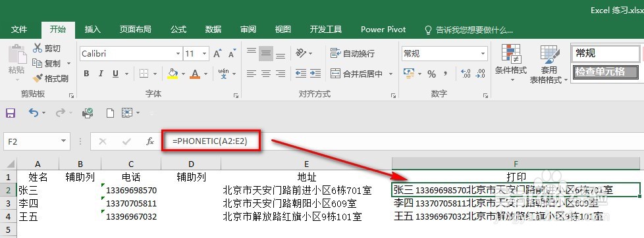The height and width of the screenshot is (238, 644).
Task: Click Merge and Center (合并后居中)
Action: (357, 74)
